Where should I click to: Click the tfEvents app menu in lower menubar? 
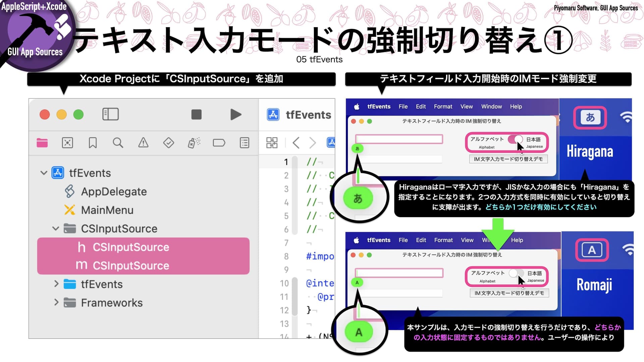point(379,240)
